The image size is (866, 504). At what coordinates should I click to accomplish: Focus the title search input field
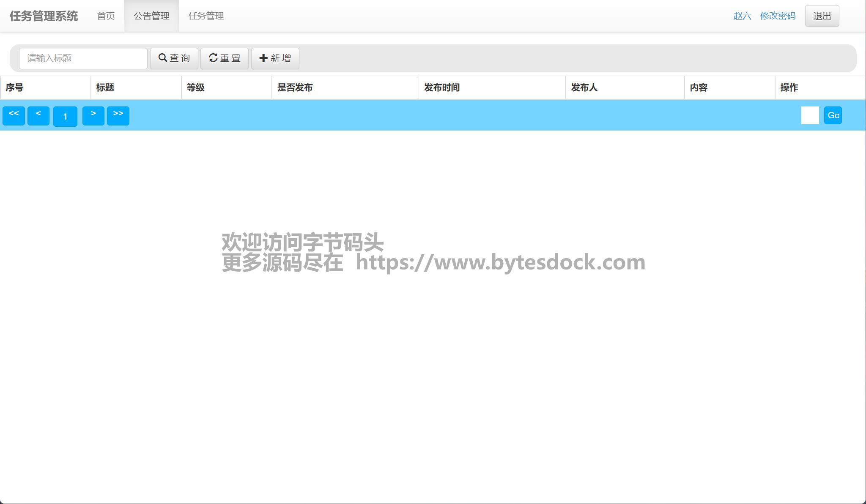click(x=83, y=58)
